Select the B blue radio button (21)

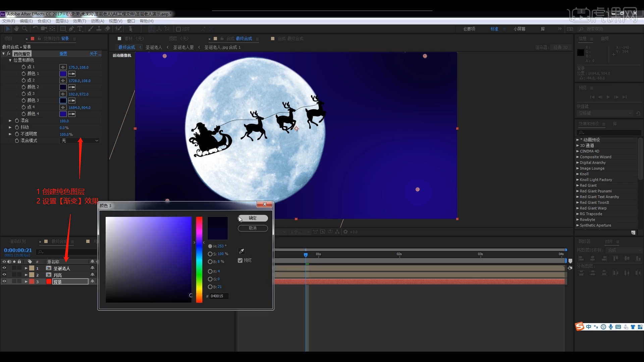(210, 287)
